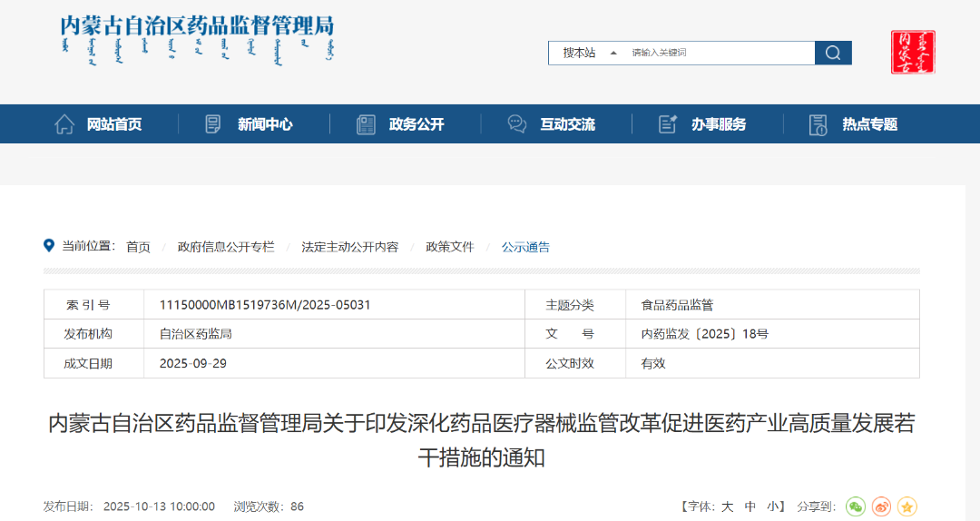
Task: Follow the 公示通告 breadcrumb link
Action: click(x=525, y=247)
